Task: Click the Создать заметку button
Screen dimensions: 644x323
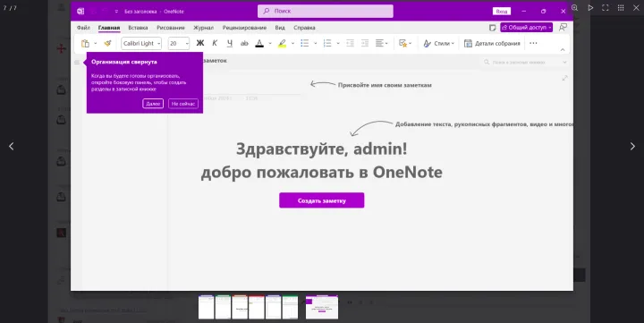Action: point(322,200)
